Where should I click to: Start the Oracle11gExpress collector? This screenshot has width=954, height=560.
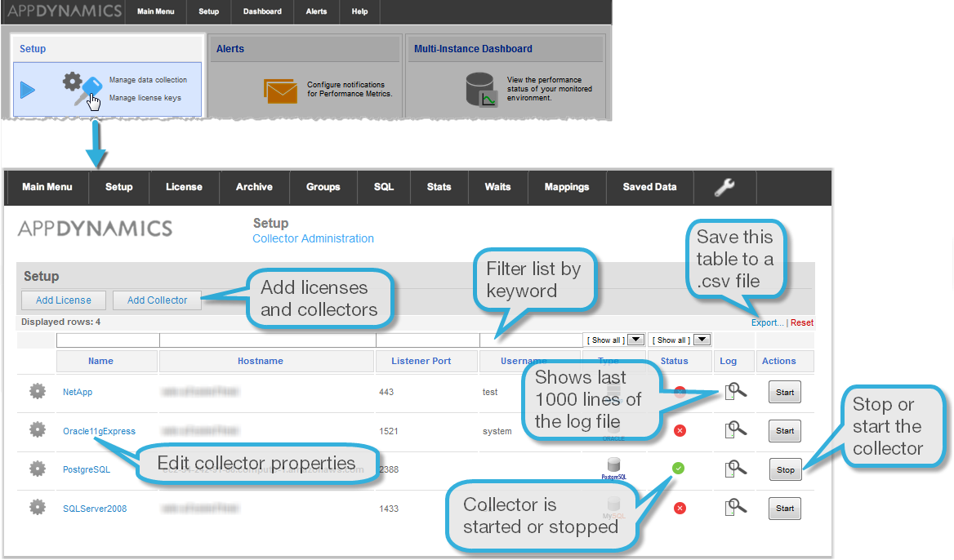(785, 431)
